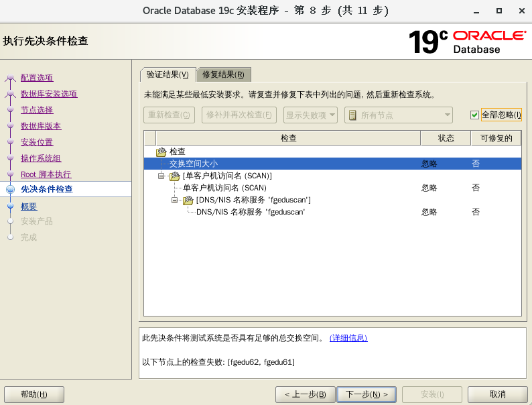Click the 取消 cancel button
Viewport: 532px width, 405px height.
[497, 394]
